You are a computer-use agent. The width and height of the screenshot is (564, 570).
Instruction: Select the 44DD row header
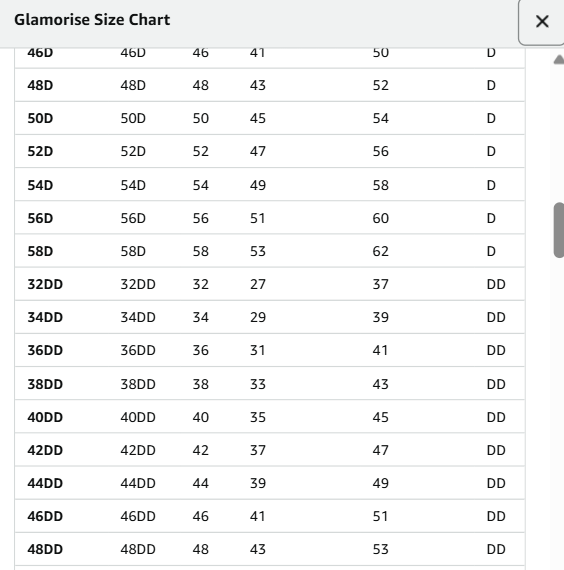pyautogui.click(x=45, y=483)
